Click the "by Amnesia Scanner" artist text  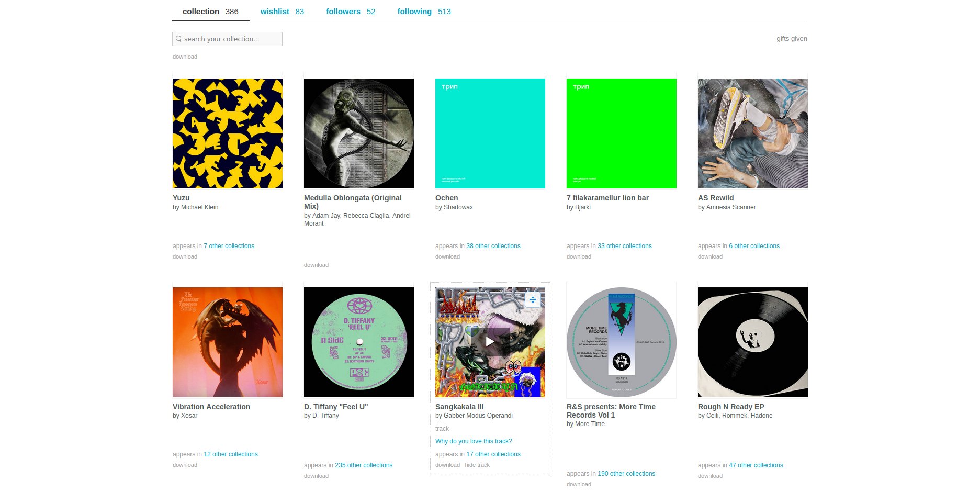pos(727,207)
